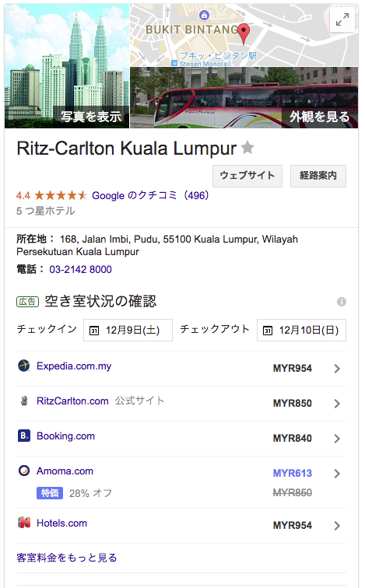The width and height of the screenshot is (365, 588).
Task: Open 写真を表示 skyline photo thumbnail
Action: click(x=67, y=66)
